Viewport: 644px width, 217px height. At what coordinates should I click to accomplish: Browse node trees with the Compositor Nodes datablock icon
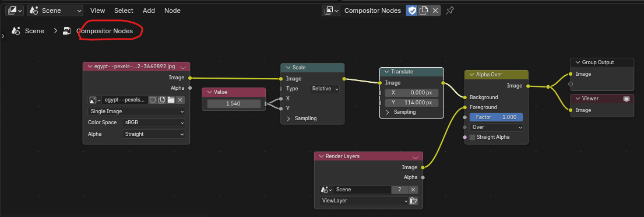pyautogui.click(x=331, y=10)
